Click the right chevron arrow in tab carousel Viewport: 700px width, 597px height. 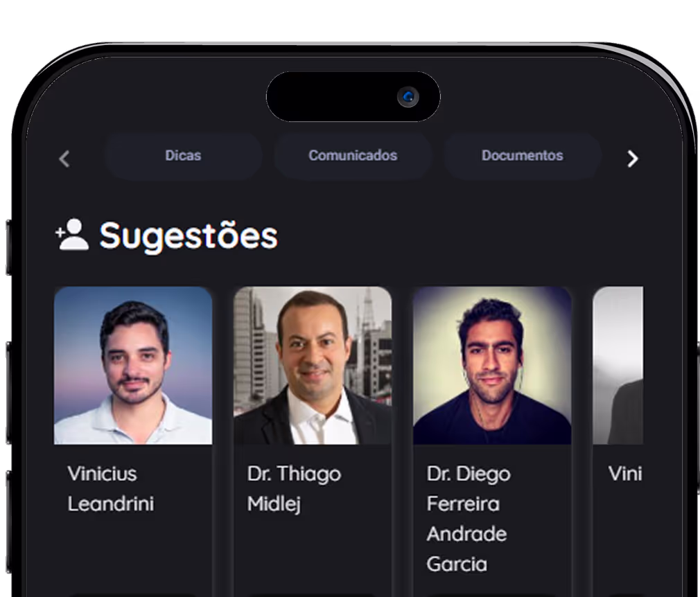click(632, 159)
